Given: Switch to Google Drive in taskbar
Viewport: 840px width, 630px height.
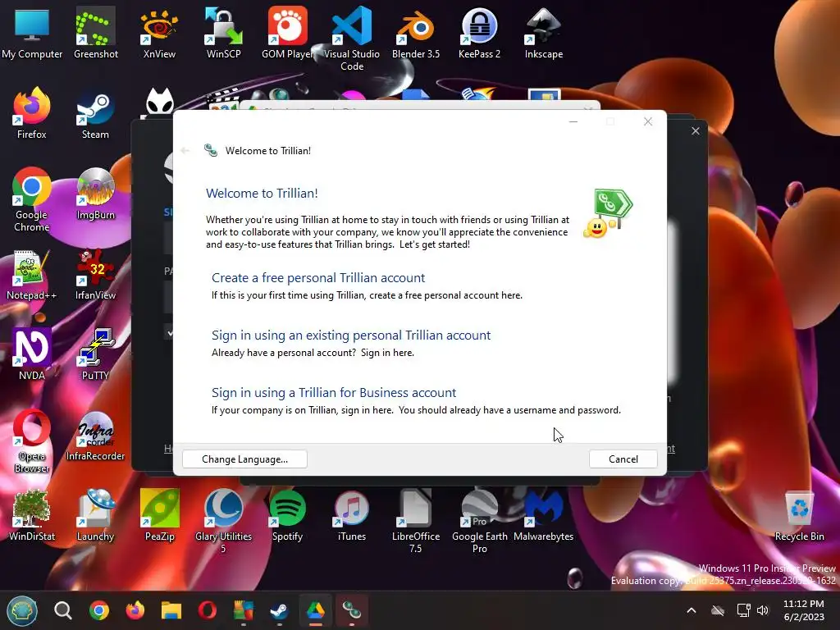Looking at the screenshot, I should coord(316,610).
